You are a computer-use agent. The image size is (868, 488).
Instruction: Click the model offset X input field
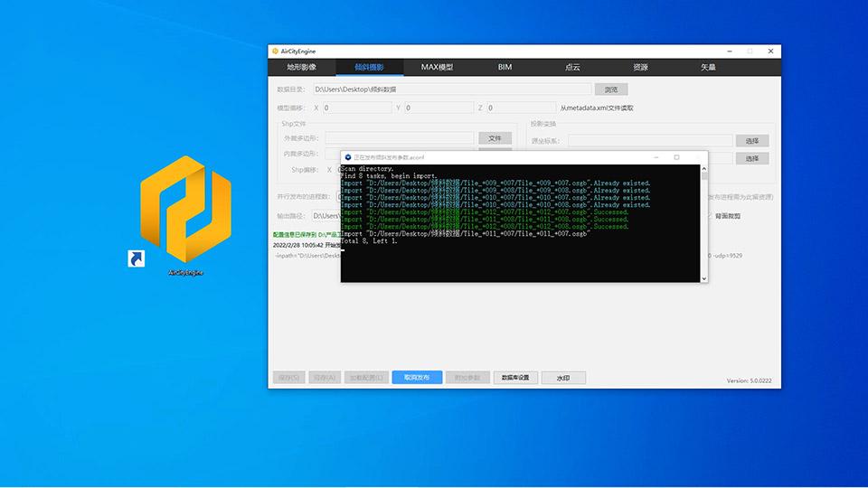click(x=357, y=108)
